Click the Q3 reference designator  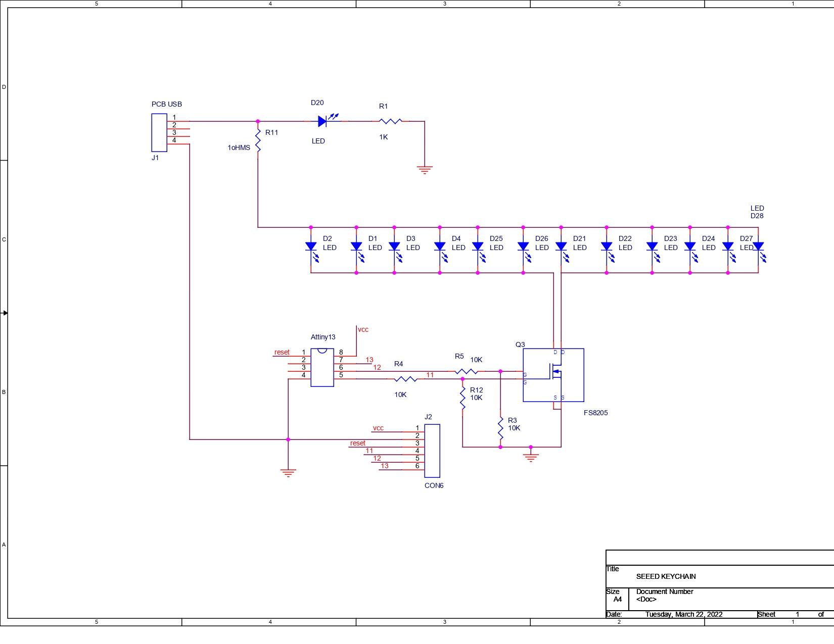tap(520, 344)
